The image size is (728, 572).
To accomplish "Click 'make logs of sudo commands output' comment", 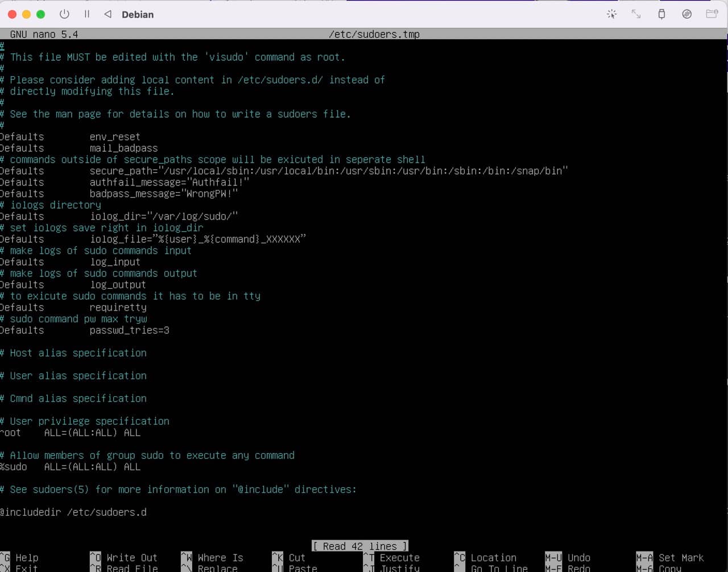I will [98, 273].
